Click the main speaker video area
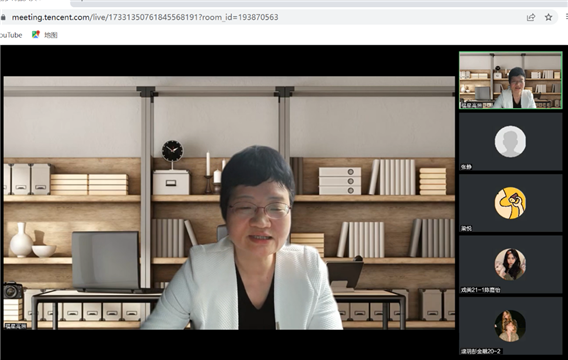This screenshot has height=360, width=568. pyautogui.click(x=229, y=203)
